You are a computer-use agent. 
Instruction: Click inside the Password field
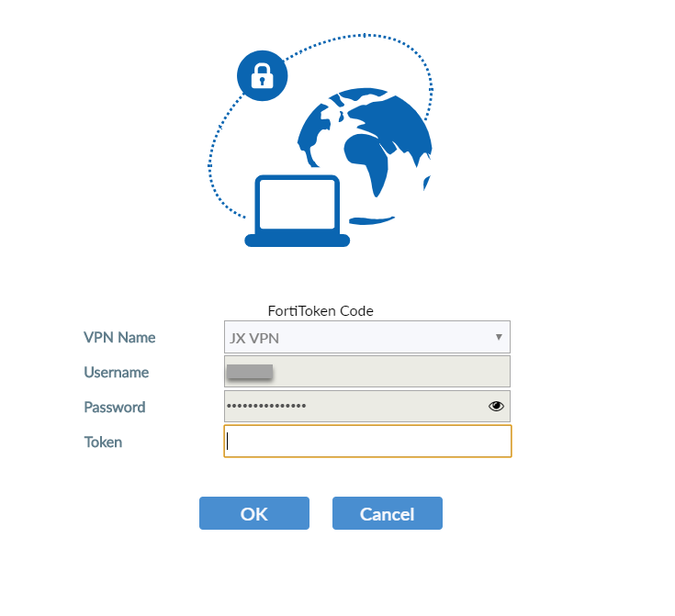click(367, 407)
